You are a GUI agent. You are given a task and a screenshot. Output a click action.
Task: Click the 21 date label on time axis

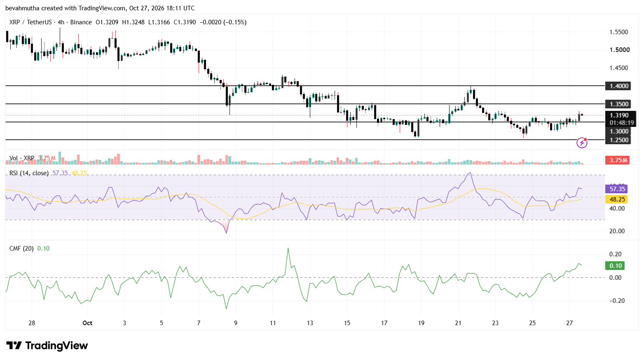pyautogui.click(x=458, y=323)
